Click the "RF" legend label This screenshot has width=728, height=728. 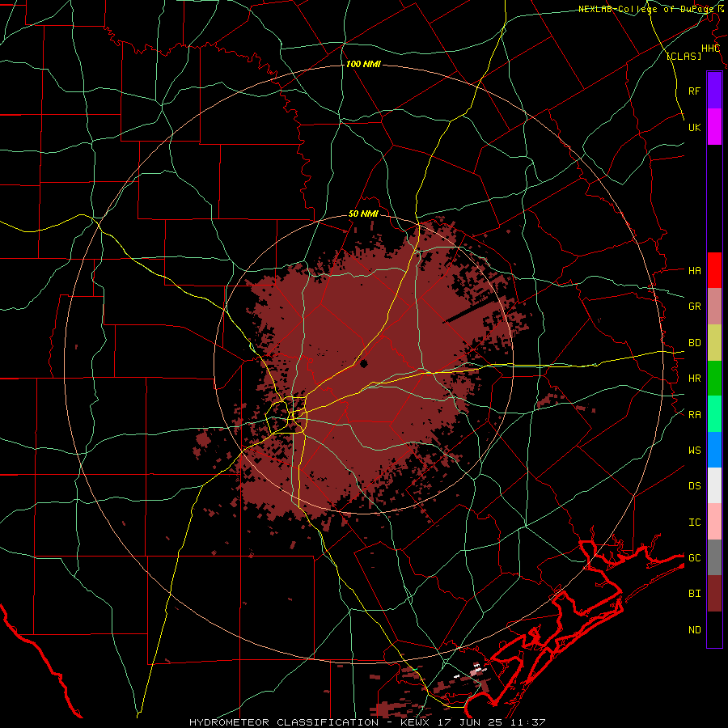click(694, 91)
